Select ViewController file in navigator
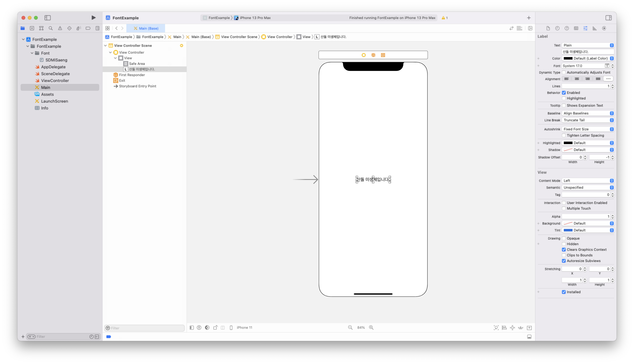Viewport: 634px width, 364px height. pos(55,80)
